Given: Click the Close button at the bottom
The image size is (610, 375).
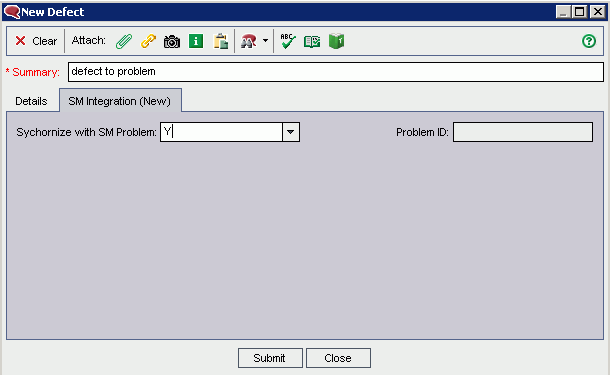Looking at the screenshot, I should tap(338, 358).
